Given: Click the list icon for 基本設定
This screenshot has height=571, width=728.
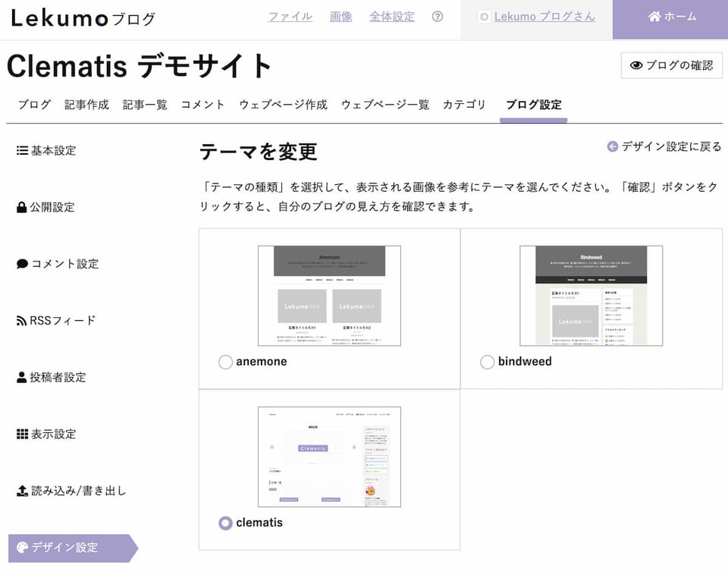Looking at the screenshot, I should pyautogui.click(x=22, y=150).
